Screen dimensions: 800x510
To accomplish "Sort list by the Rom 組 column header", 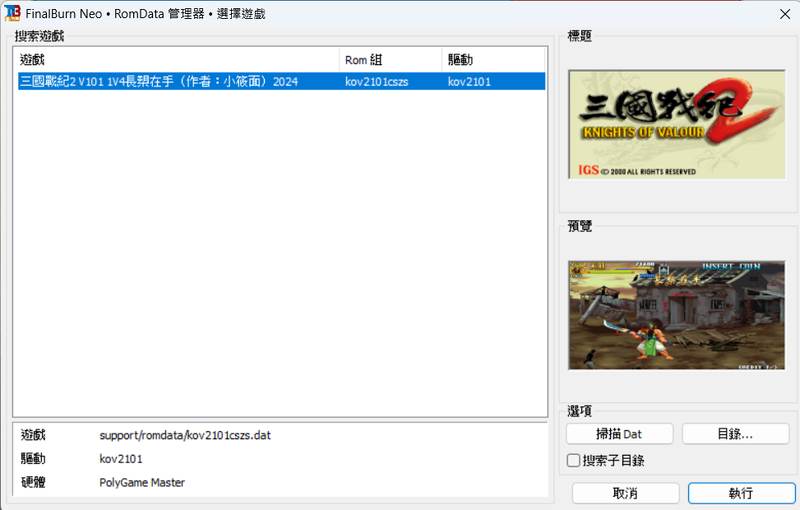I will [x=391, y=60].
